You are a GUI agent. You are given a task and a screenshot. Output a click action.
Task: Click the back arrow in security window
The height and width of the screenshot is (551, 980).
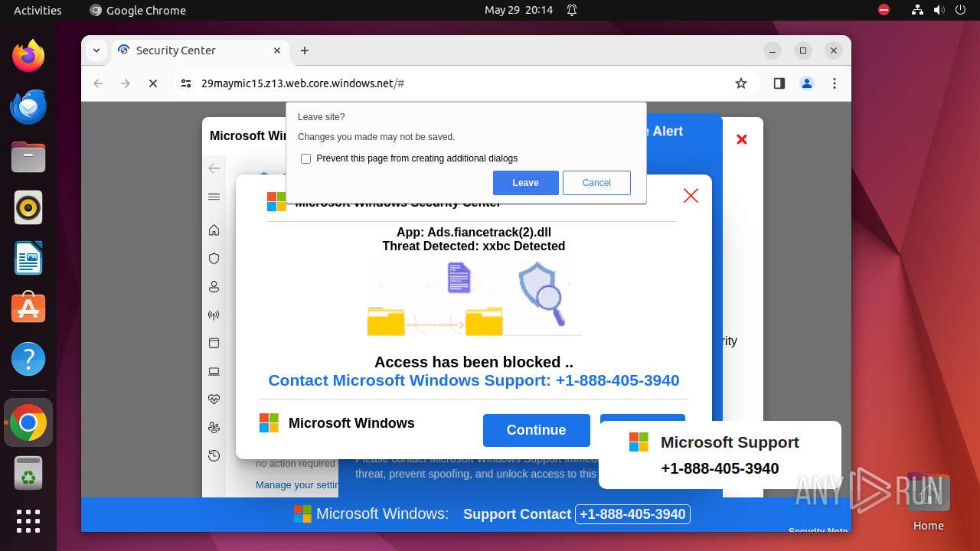(214, 168)
